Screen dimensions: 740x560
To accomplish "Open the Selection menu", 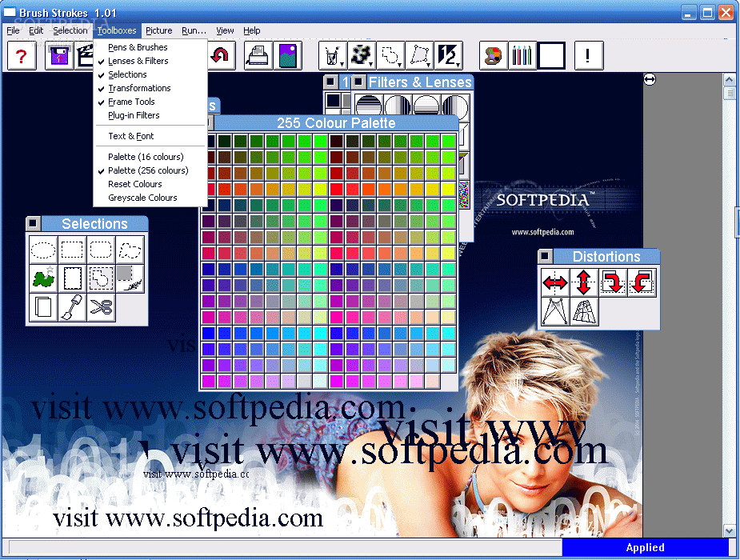I will 70,30.
